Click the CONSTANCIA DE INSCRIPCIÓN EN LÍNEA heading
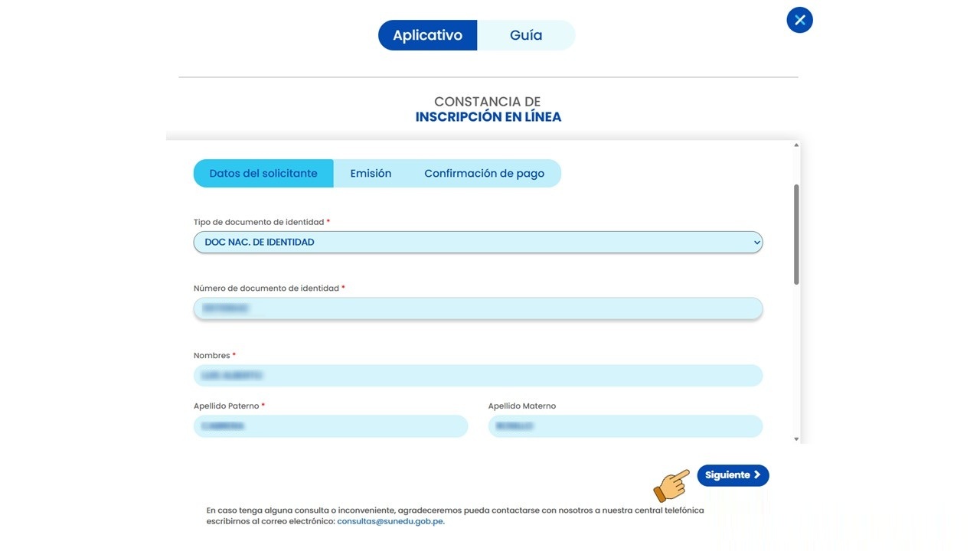Image resolution: width=980 pixels, height=551 pixels. click(488, 109)
